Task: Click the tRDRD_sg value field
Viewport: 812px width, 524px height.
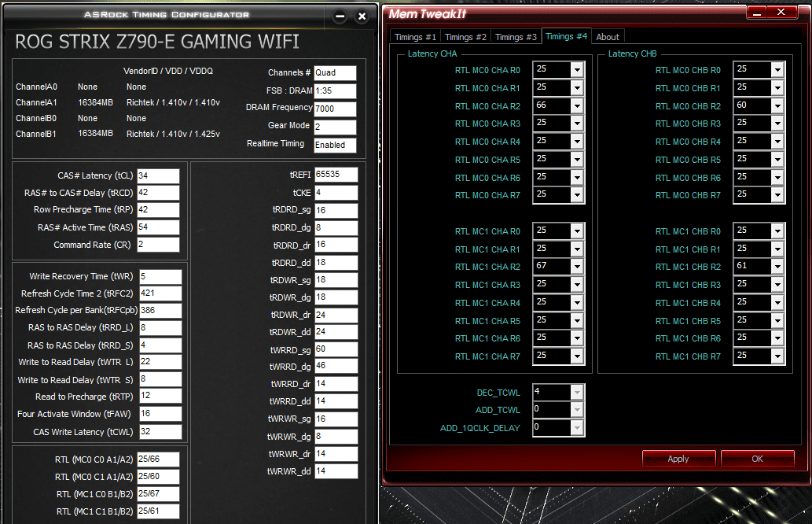Action: click(x=336, y=210)
